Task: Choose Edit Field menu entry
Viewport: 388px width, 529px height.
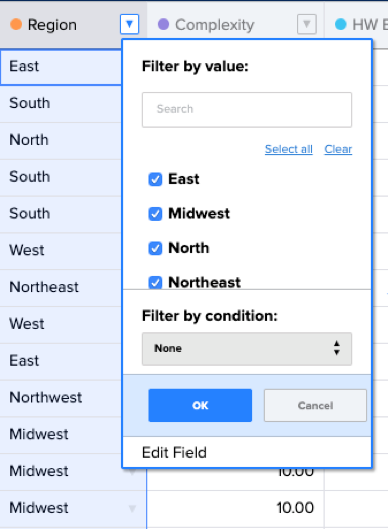Action: click(174, 453)
